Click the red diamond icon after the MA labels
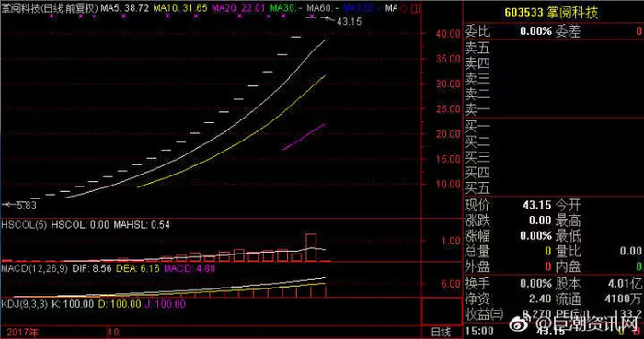Viewport: 644px width, 339px height. (x=403, y=8)
